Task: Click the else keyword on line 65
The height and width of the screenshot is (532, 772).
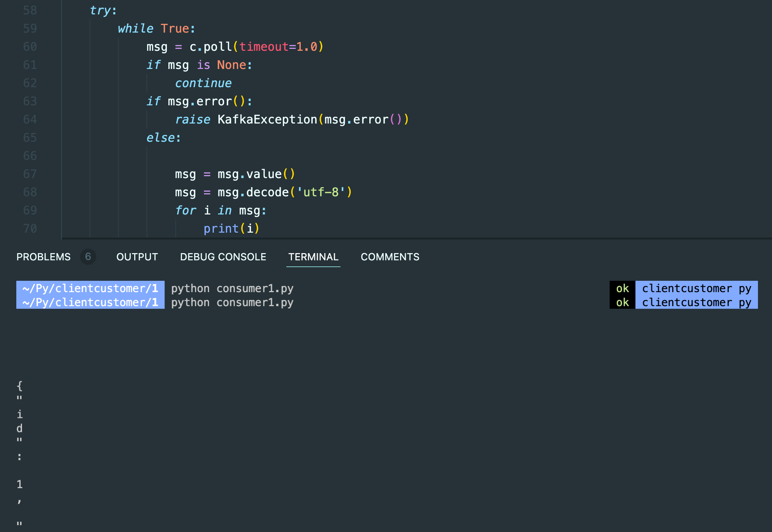Action: 161,138
